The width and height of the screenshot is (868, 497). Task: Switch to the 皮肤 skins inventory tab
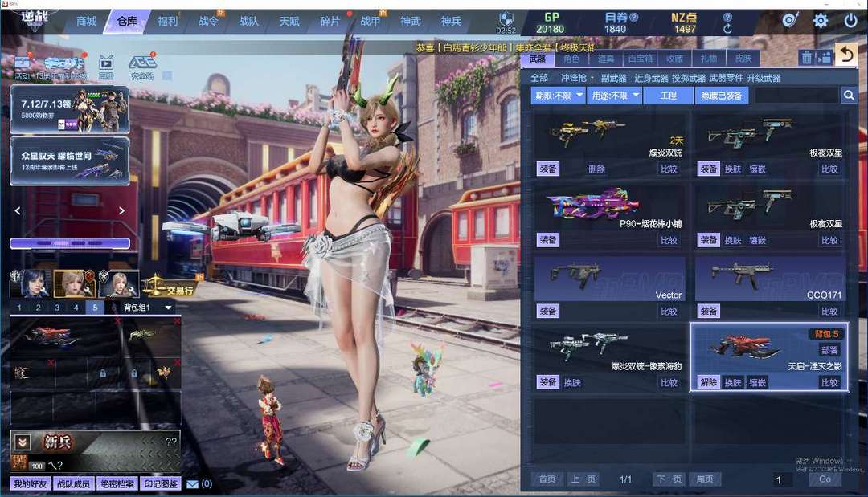[743, 59]
